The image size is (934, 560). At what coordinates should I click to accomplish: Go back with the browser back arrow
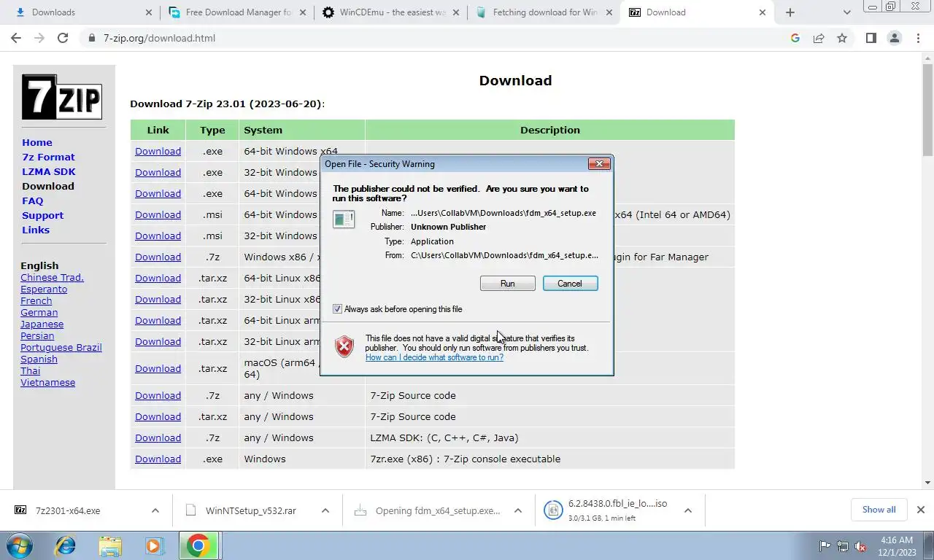point(16,38)
